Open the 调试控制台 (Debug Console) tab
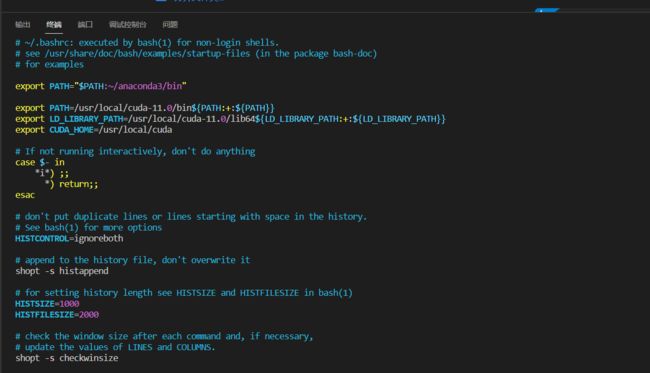 pyautogui.click(x=128, y=25)
